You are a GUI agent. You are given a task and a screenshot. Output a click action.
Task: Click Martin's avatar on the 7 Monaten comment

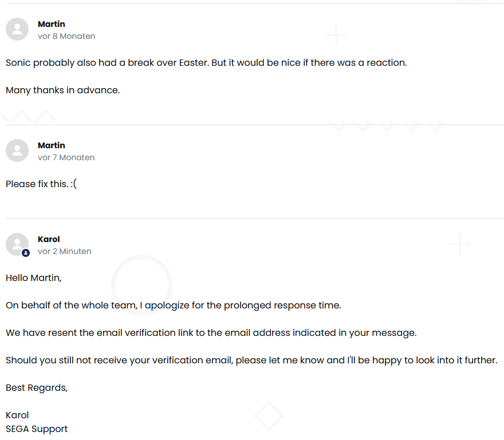pos(17,150)
